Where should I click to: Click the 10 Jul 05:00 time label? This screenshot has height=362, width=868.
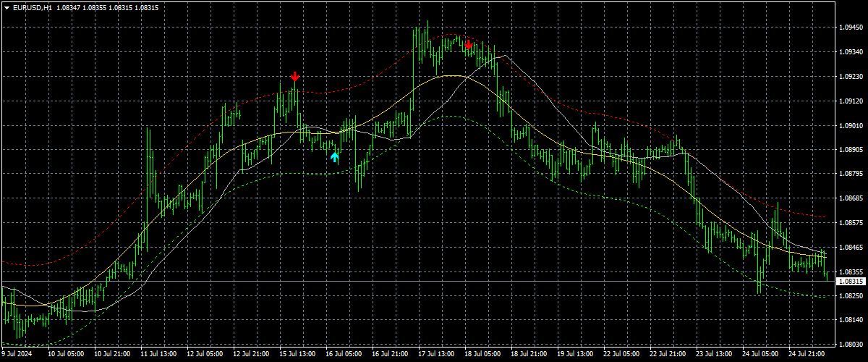[x=67, y=355]
